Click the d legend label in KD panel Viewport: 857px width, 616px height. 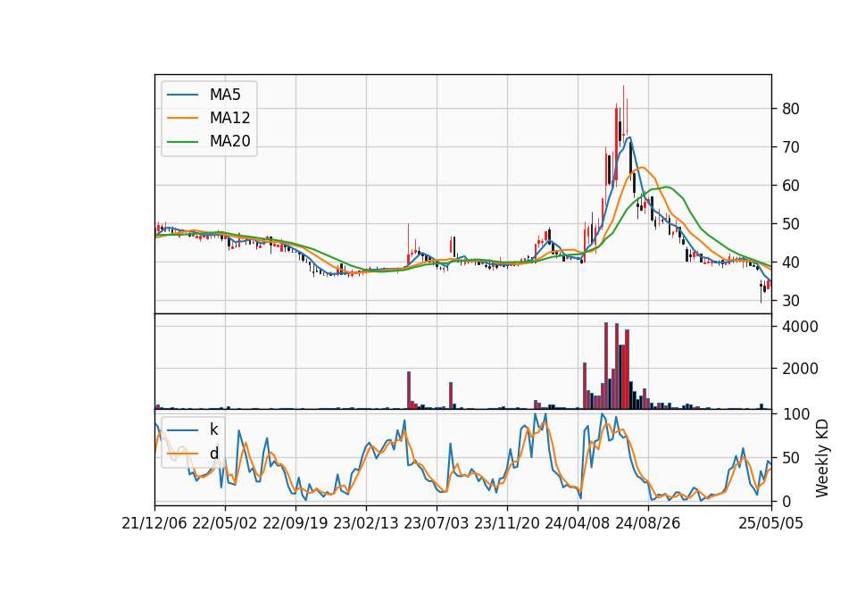[x=213, y=454]
